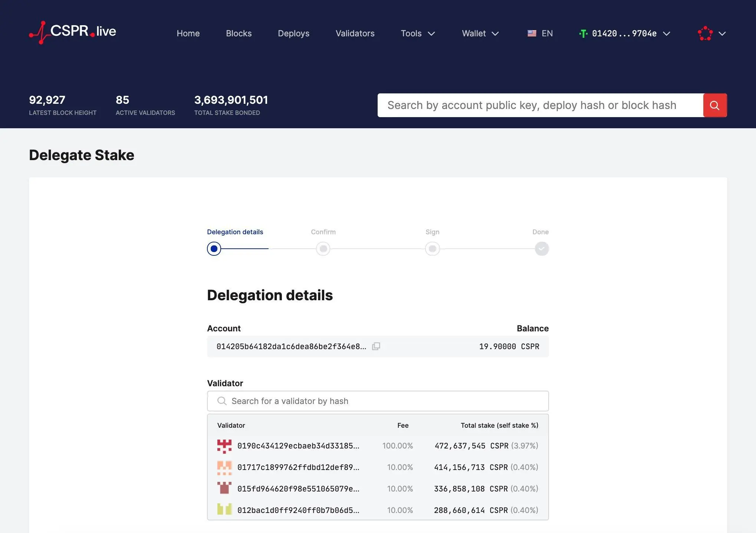Click the avatar icon of validator 0190c434...
Viewport: 756px width, 533px height.
(224, 446)
